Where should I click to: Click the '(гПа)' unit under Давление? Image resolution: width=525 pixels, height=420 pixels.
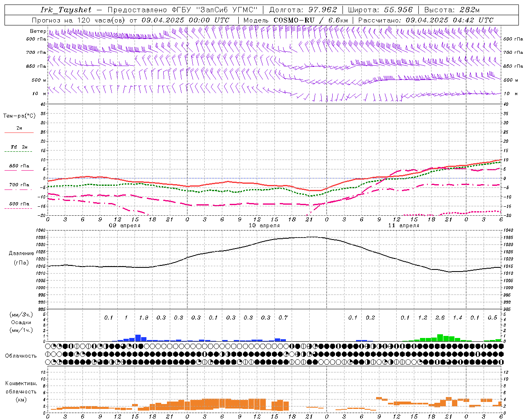pos(21,262)
